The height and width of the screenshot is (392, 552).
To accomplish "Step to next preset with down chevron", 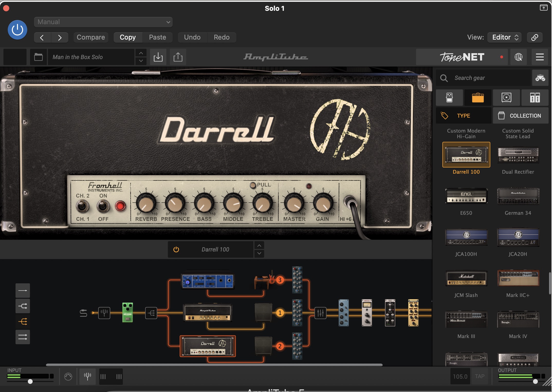I will [141, 61].
